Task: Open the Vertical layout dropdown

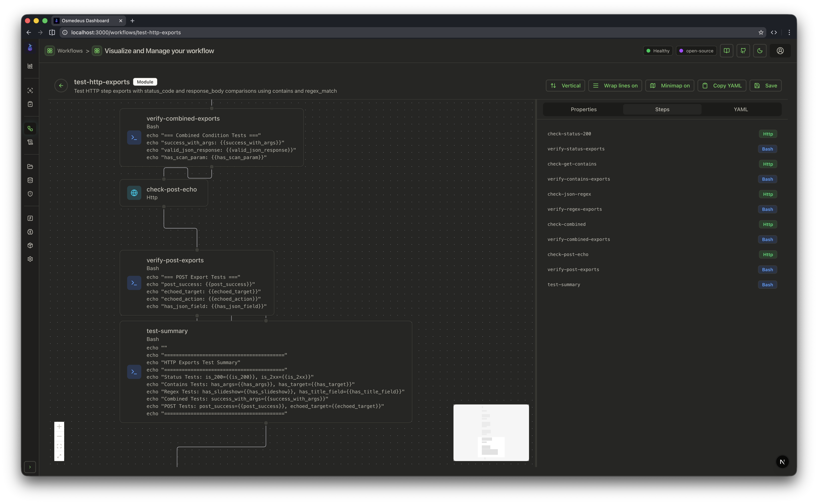Action: pyautogui.click(x=565, y=85)
